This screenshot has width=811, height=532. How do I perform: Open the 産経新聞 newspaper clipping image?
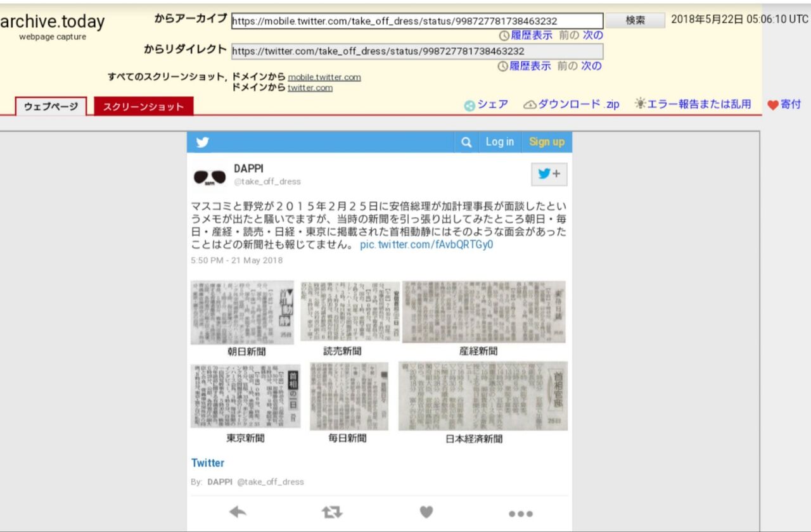coord(484,312)
